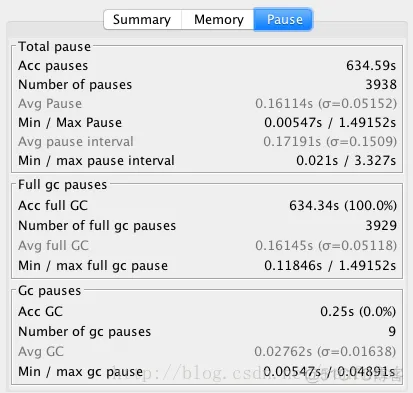Click the Number of gc pauses value 9
Viewport: 413px width, 393px height.
coord(392,331)
